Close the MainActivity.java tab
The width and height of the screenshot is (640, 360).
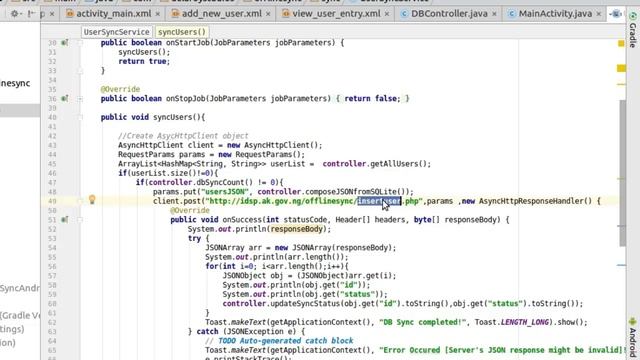(599, 14)
